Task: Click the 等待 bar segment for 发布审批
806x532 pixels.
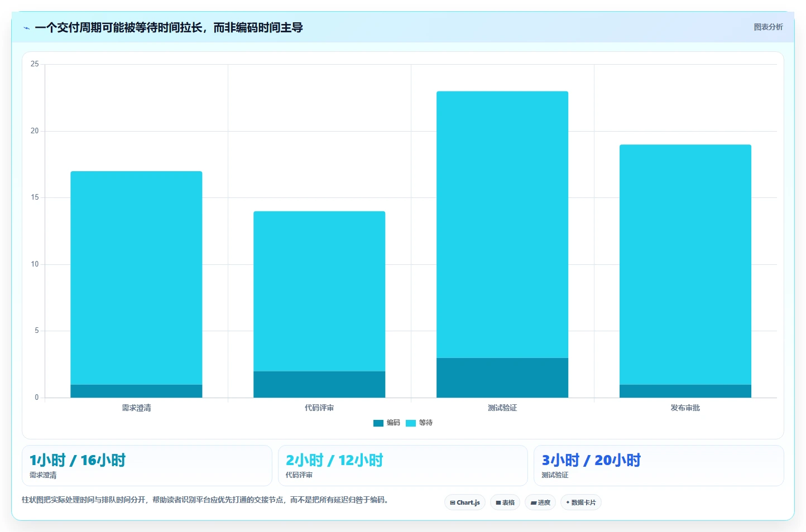Action: [685, 264]
